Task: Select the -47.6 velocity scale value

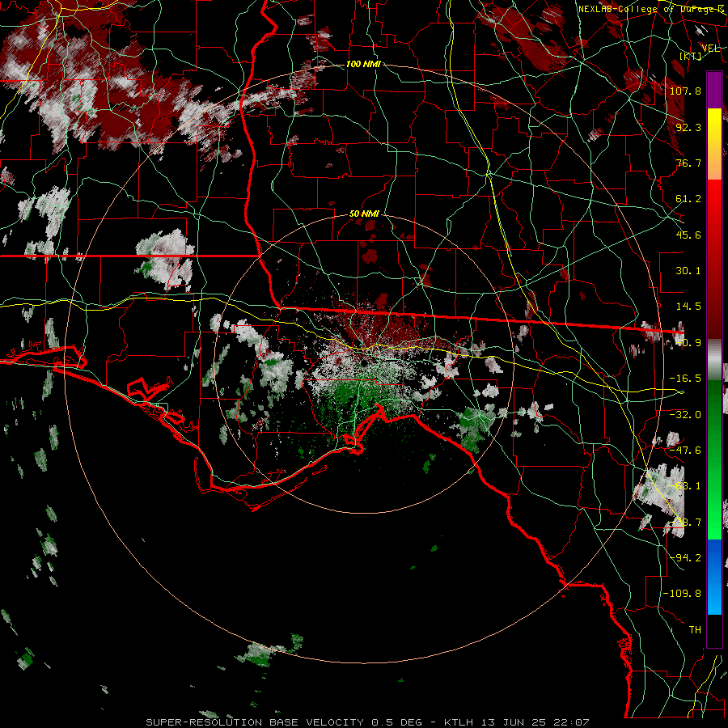Action: pos(685,450)
